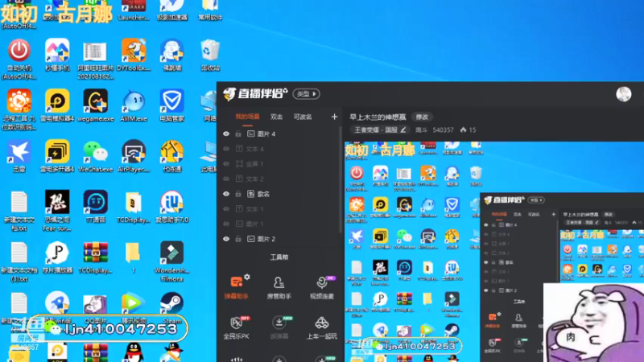The width and height of the screenshot is (644, 362).
Task: Show the hidden 文本 2 layer
Action: pyautogui.click(x=226, y=179)
